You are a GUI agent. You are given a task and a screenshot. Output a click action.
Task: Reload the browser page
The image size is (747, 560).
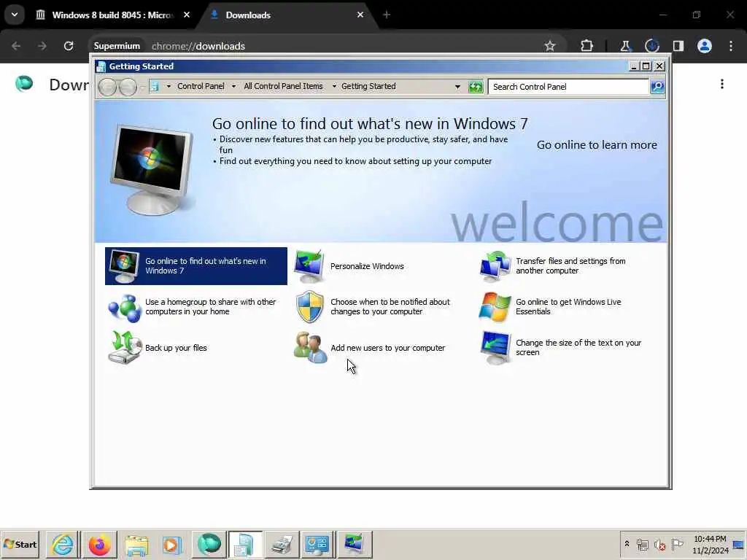(69, 46)
